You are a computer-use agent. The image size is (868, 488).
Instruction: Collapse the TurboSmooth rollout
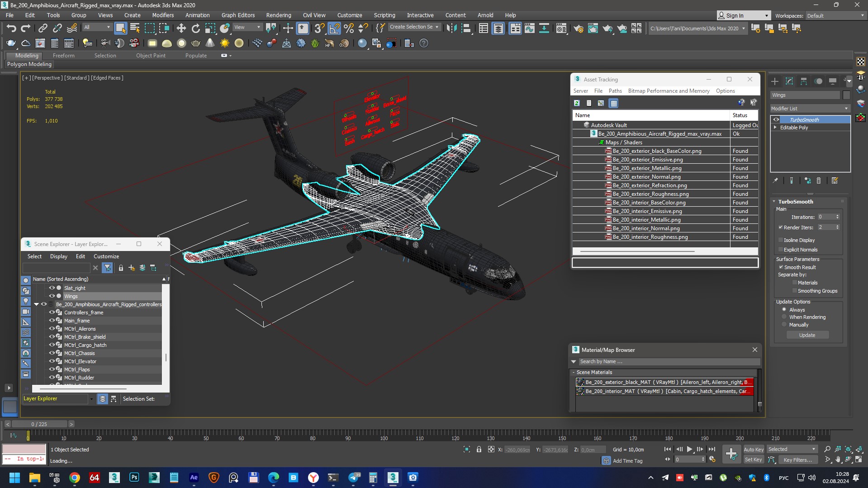(x=774, y=202)
